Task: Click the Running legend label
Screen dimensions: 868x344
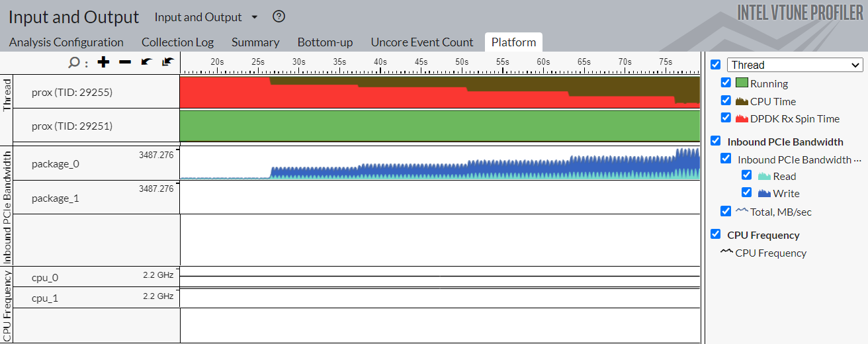Action: [x=769, y=83]
